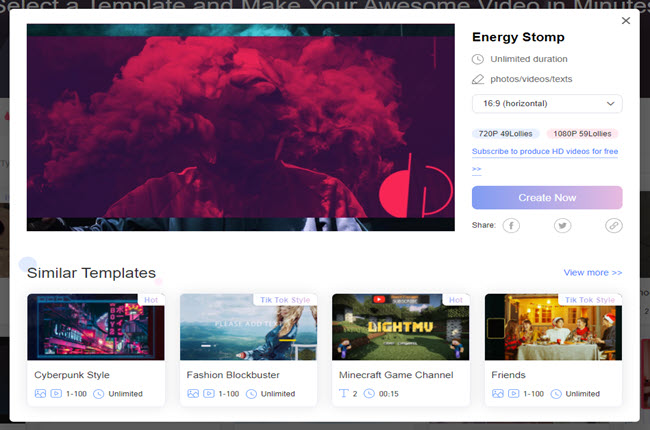Viewport: 650px width, 430px height.
Task: Click the text icon under Minecraft Game Channel
Action: click(x=344, y=394)
